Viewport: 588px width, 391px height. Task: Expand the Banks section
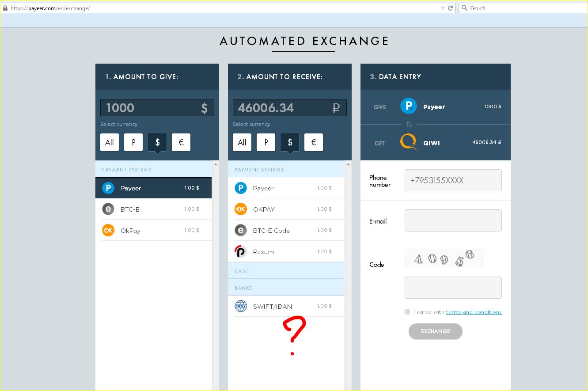(286, 288)
